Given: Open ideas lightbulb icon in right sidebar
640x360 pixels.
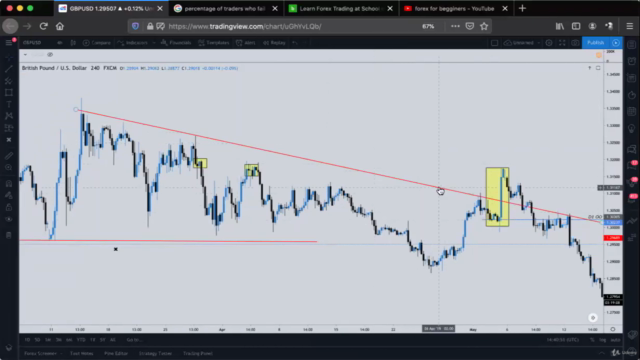Looking at the screenshot, I should click(632, 129).
